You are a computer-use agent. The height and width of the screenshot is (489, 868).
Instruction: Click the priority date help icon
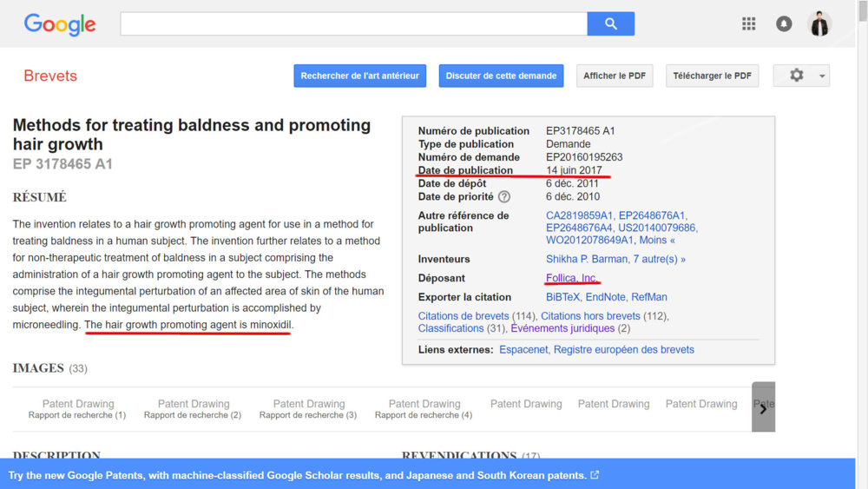click(504, 197)
